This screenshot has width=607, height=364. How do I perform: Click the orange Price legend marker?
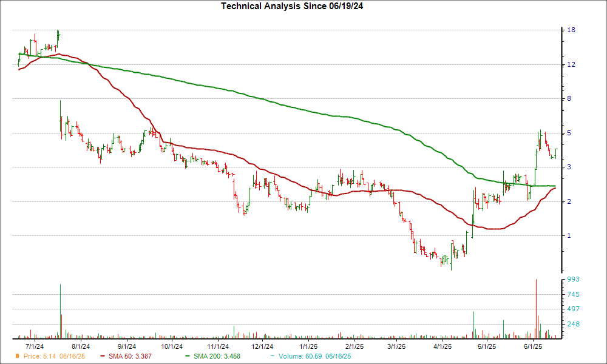point(17,356)
